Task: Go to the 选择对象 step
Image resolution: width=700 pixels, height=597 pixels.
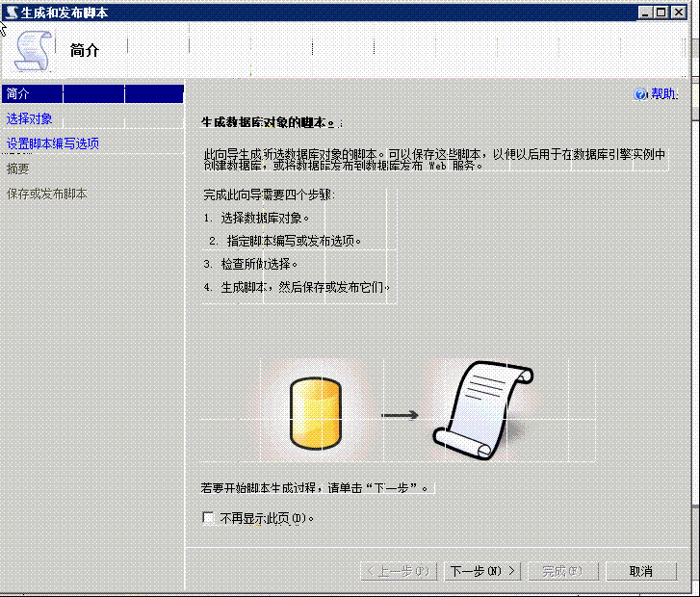Action: tap(30, 118)
